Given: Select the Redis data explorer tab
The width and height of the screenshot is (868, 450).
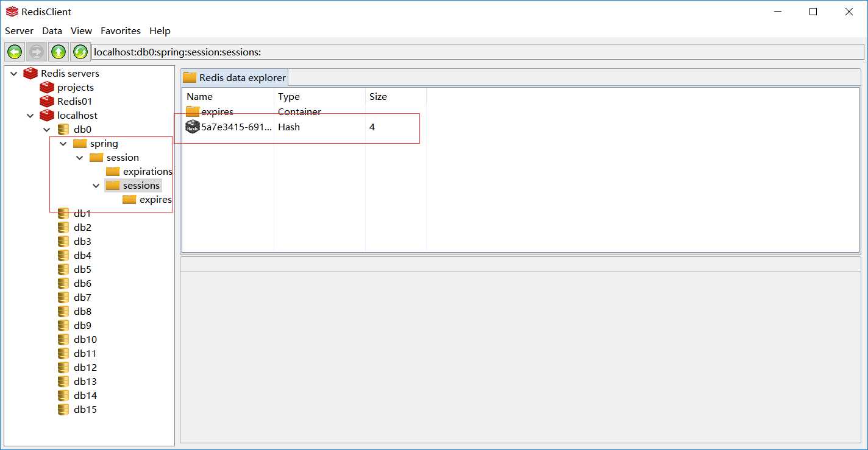Looking at the screenshot, I should click(x=235, y=77).
